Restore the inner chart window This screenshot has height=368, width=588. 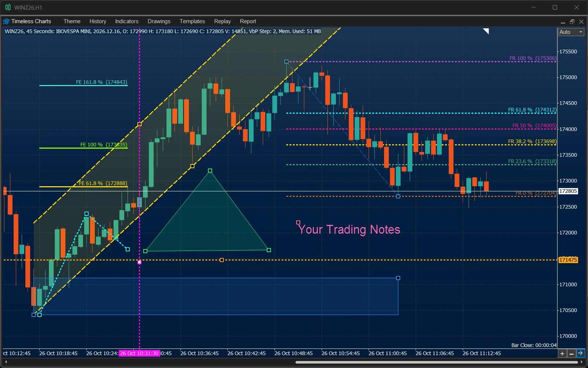tap(572, 22)
